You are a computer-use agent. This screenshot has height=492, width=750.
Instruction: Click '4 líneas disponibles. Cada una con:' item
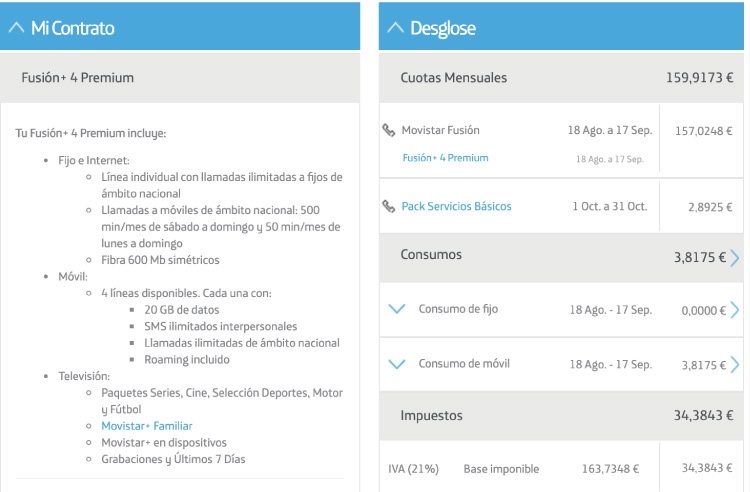186,293
